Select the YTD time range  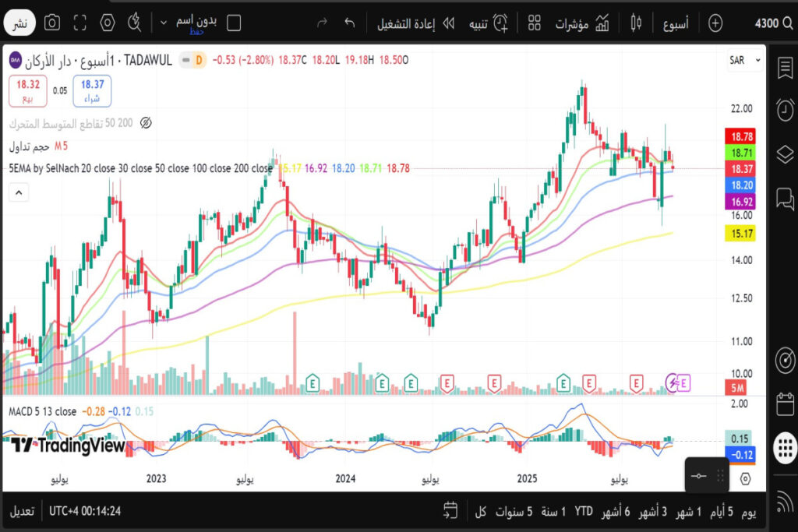click(584, 512)
